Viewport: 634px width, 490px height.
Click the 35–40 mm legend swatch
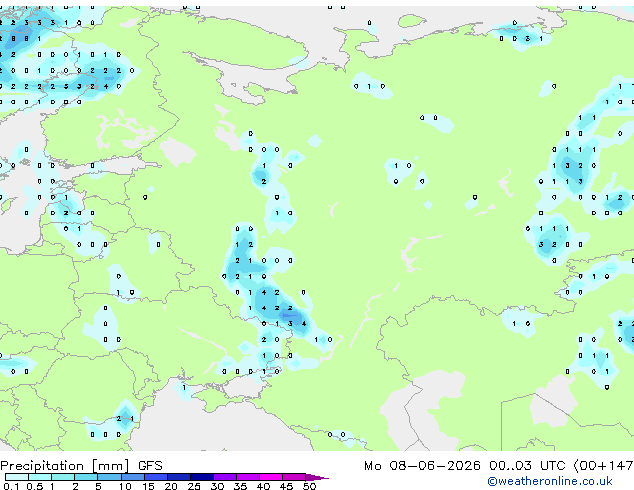[x=248, y=477]
